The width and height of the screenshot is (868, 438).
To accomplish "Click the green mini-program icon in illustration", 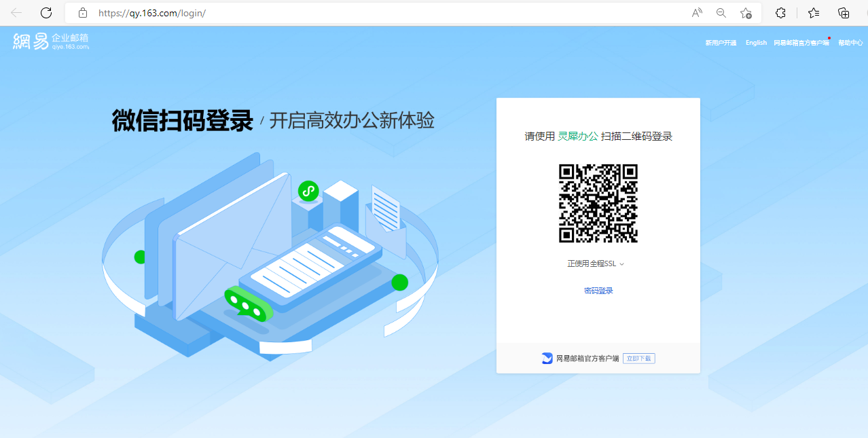I will click(x=308, y=191).
